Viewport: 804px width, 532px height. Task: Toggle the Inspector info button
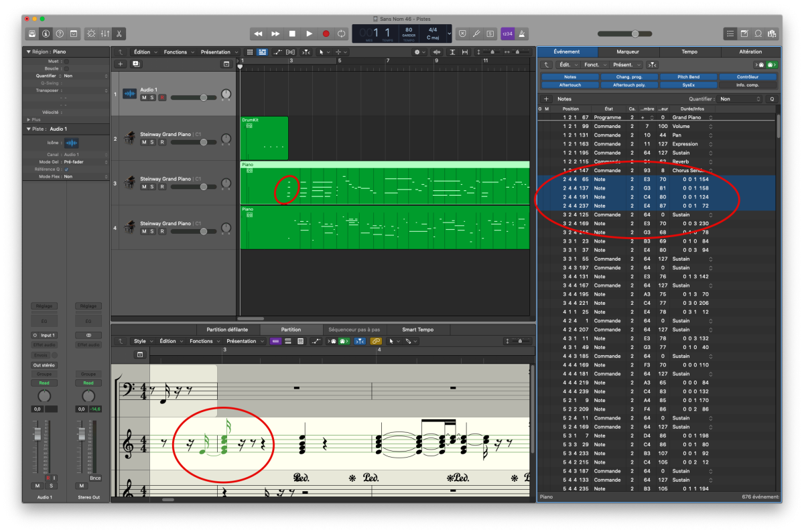[46, 34]
